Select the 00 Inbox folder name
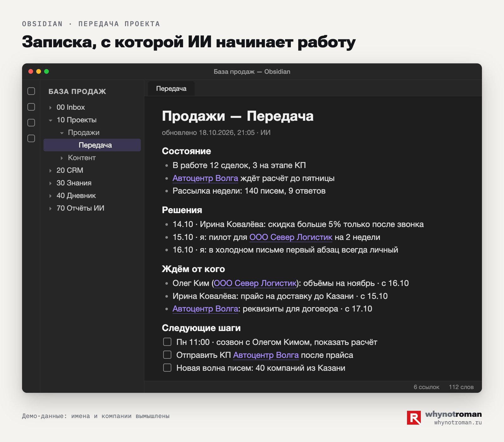 pyautogui.click(x=71, y=107)
